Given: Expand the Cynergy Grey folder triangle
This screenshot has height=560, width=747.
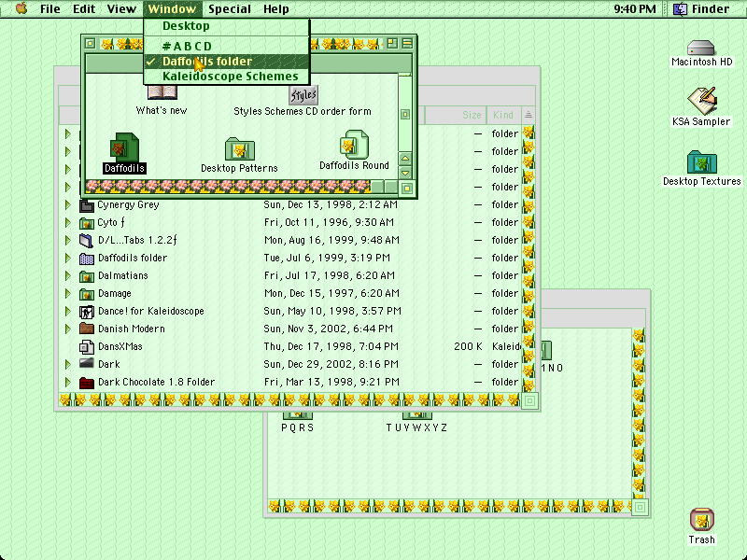Looking at the screenshot, I should click(67, 205).
